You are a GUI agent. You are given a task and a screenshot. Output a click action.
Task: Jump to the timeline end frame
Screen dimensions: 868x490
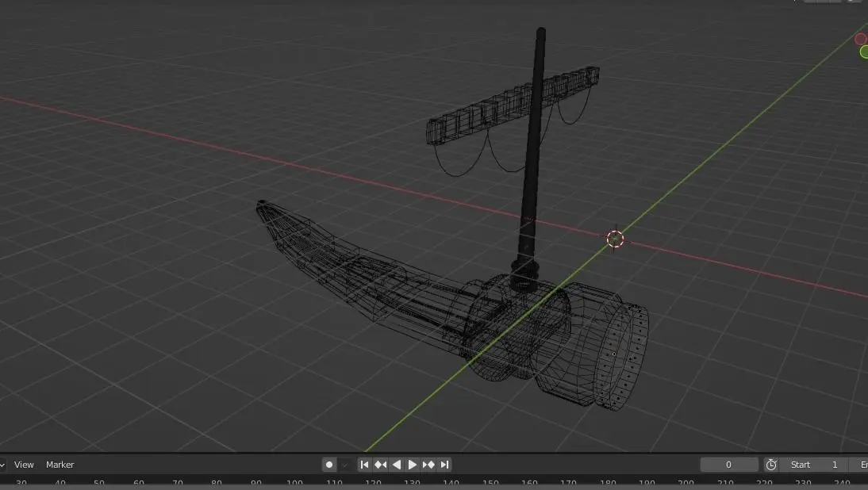444,465
